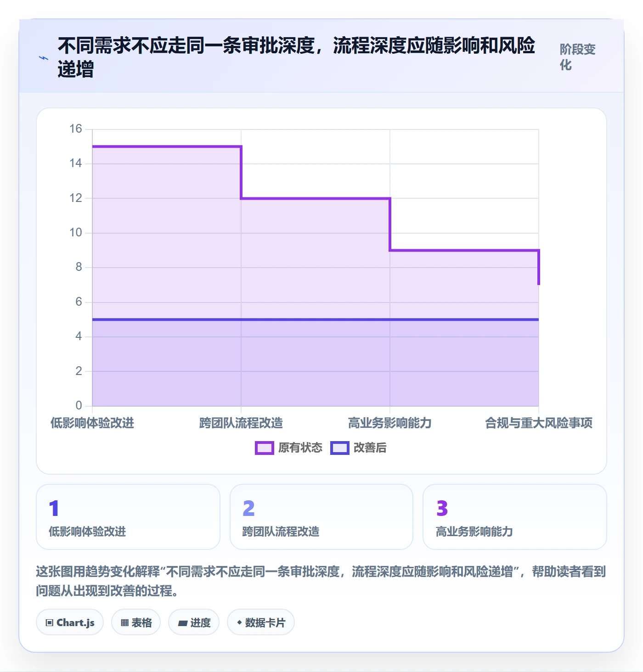Screen dimensions: 643x672
Task: Click x-axis label 高业务影响能力
Action: click(x=390, y=423)
